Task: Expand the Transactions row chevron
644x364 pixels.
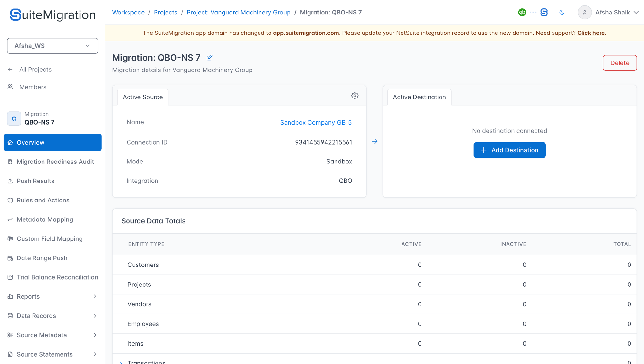Action: tap(121, 362)
